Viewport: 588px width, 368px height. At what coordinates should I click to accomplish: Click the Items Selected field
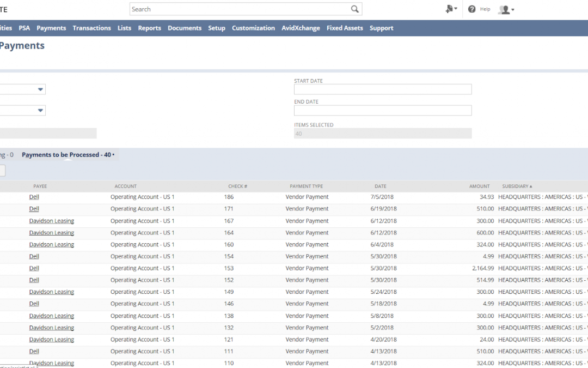click(383, 134)
